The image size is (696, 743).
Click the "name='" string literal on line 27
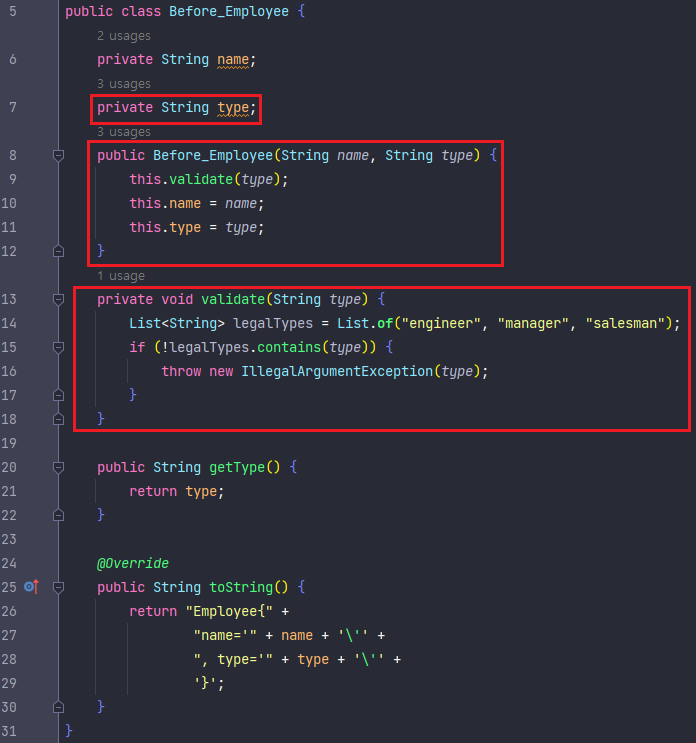pos(225,635)
